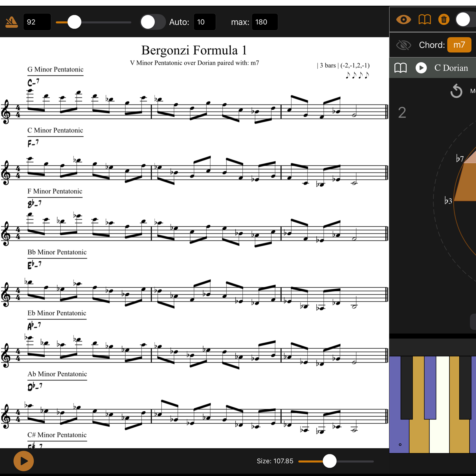This screenshot has width=476, height=476.
Task: Click the F Minor Pentatonic heading
Action: 55,191
